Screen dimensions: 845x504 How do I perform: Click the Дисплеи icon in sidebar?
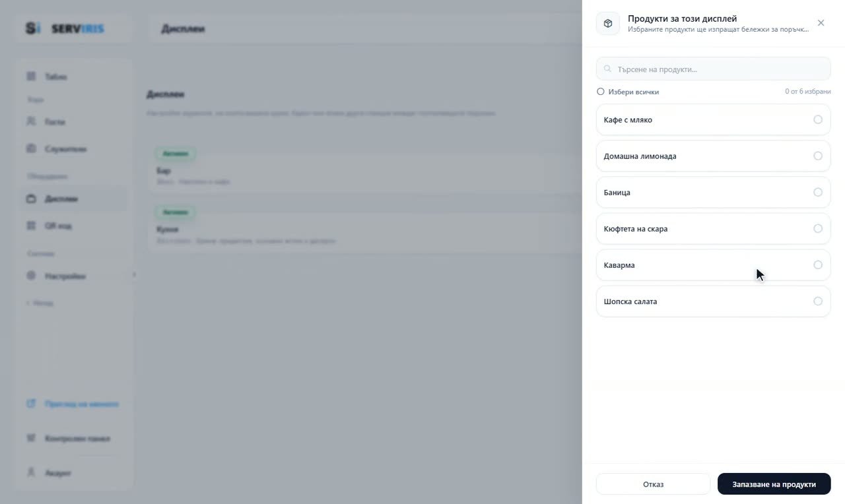[x=31, y=199]
